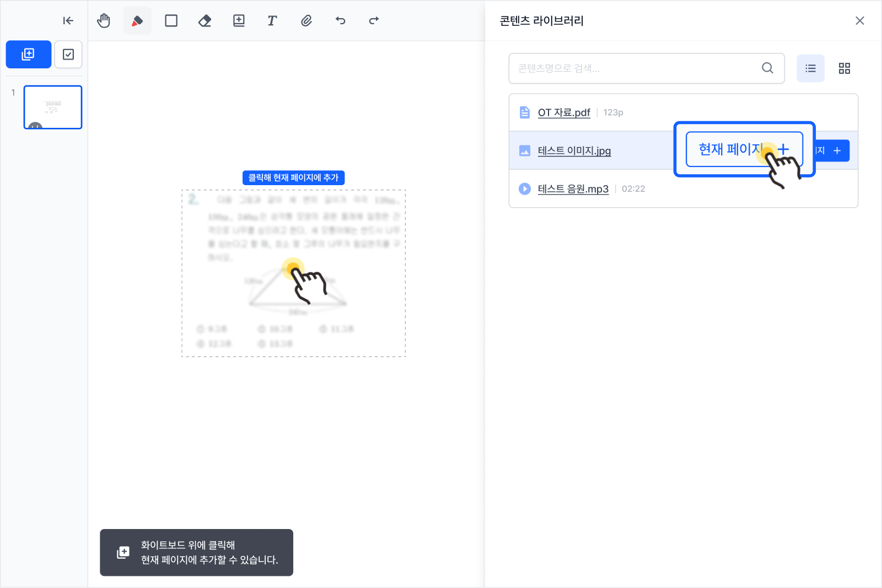Image resolution: width=882 pixels, height=588 pixels.
Task: Undo the last action
Action: [x=341, y=21]
